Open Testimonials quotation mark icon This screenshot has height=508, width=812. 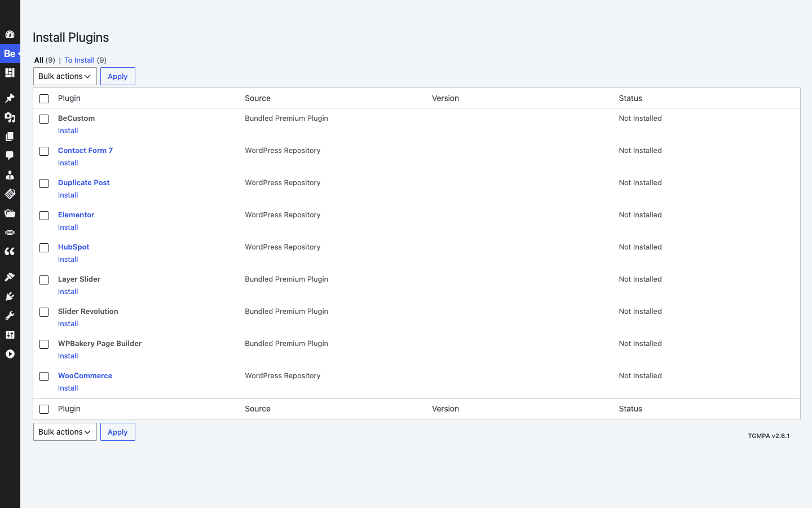10,252
